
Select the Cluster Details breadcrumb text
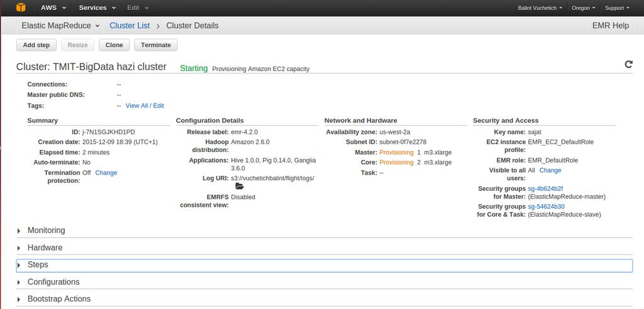coord(192,26)
